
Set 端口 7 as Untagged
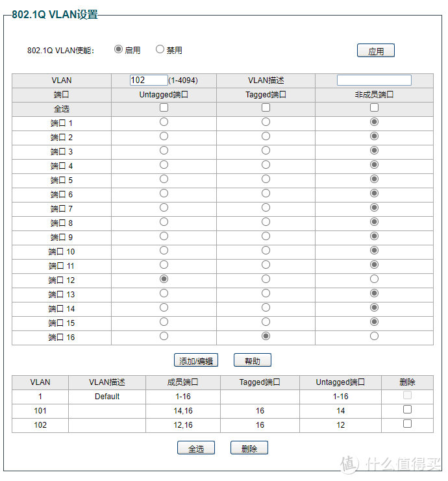(x=164, y=208)
